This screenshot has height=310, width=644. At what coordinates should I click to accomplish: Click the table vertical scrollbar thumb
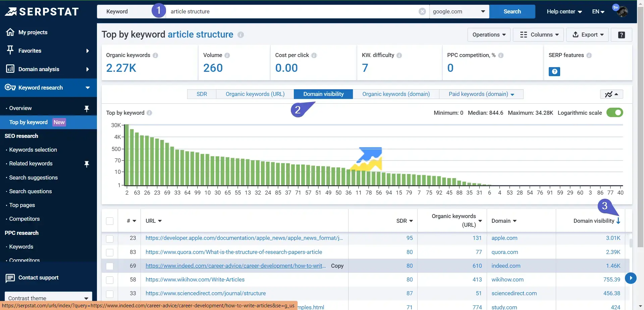coord(631,243)
